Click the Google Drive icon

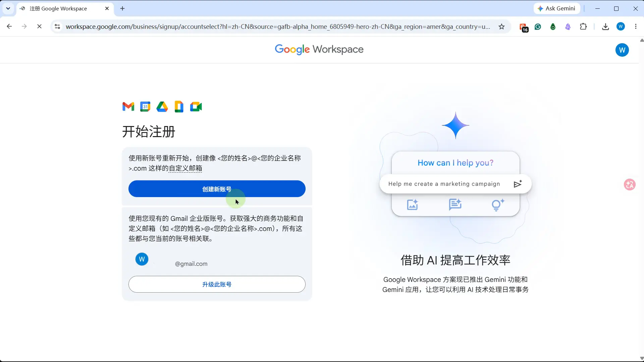point(162,107)
